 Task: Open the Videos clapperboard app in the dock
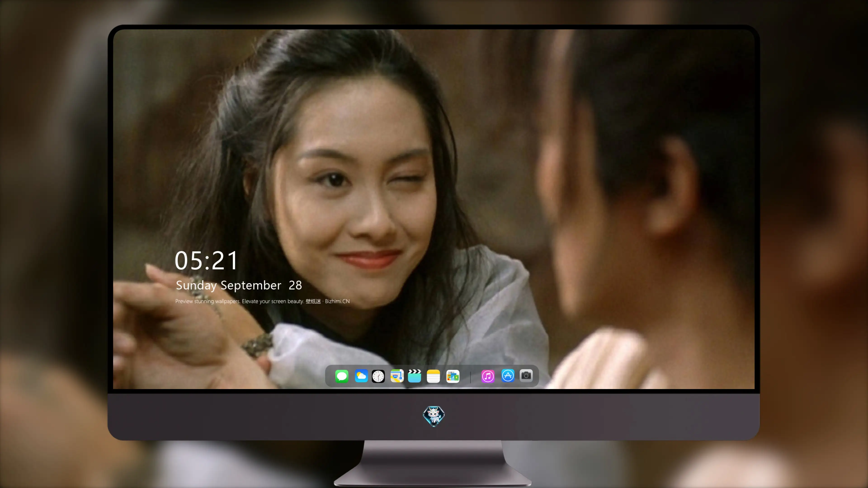(x=415, y=376)
